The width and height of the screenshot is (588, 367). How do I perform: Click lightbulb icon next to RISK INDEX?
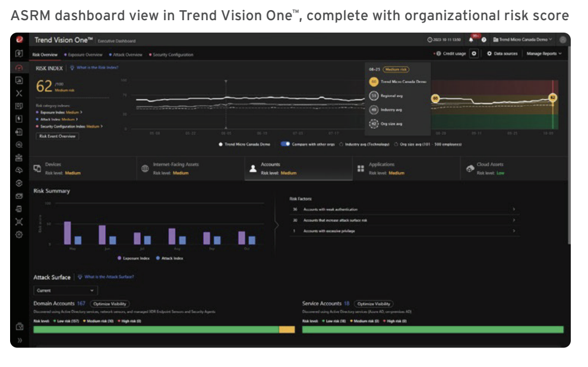point(72,68)
